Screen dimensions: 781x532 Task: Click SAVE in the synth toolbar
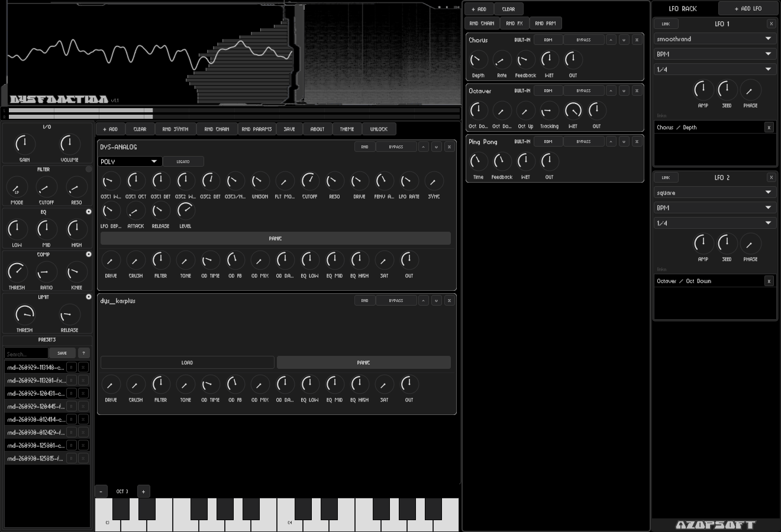(x=289, y=129)
